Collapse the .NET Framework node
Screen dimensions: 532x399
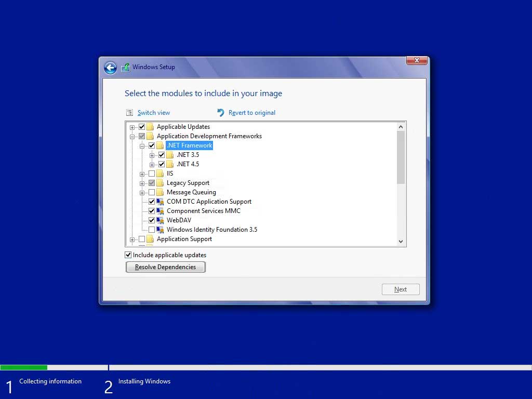(x=142, y=146)
